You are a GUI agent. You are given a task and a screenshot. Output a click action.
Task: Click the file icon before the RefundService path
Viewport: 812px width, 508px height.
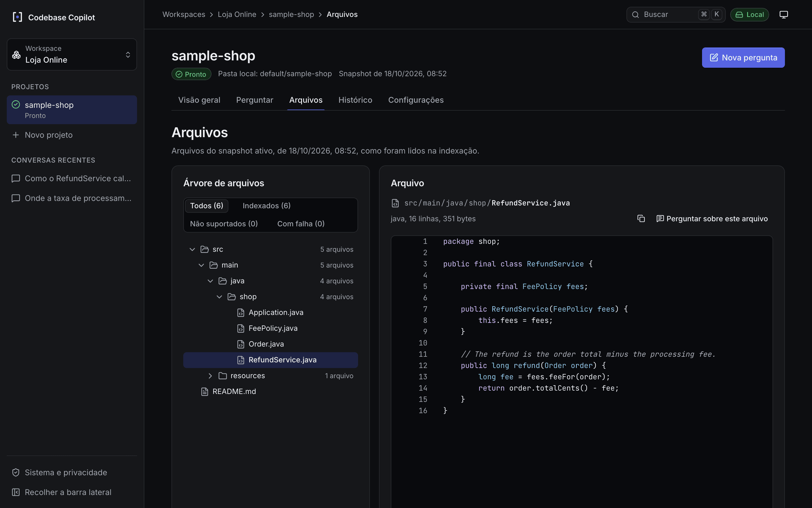[x=395, y=203]
